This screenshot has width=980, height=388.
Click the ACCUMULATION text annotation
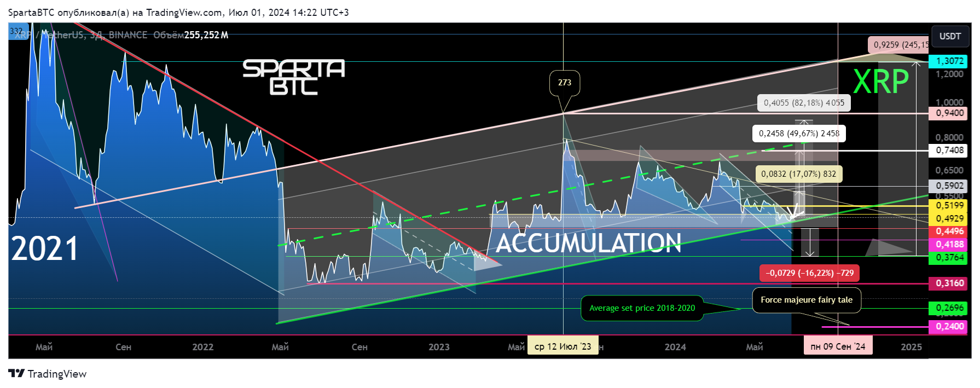[x=588, y=243]
